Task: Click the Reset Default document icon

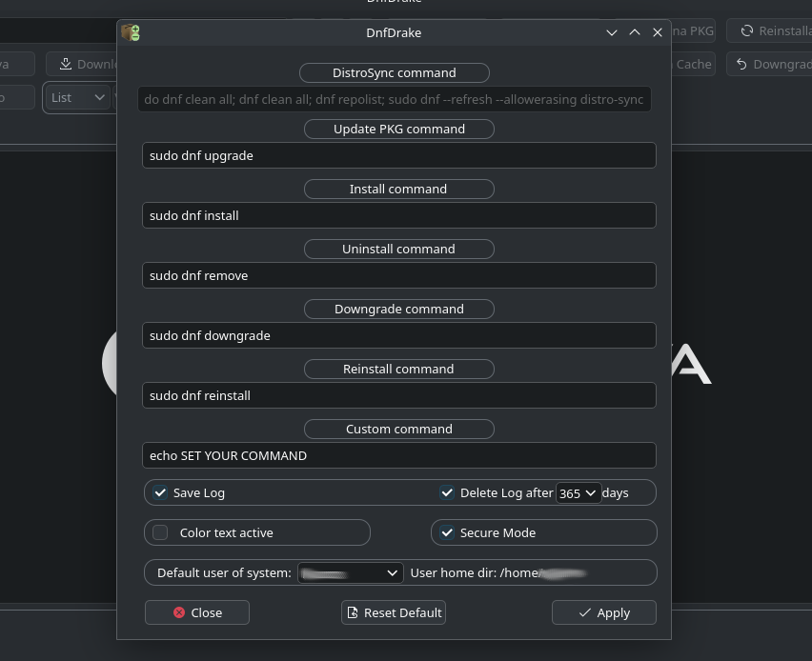Action: tap(353, 612)
